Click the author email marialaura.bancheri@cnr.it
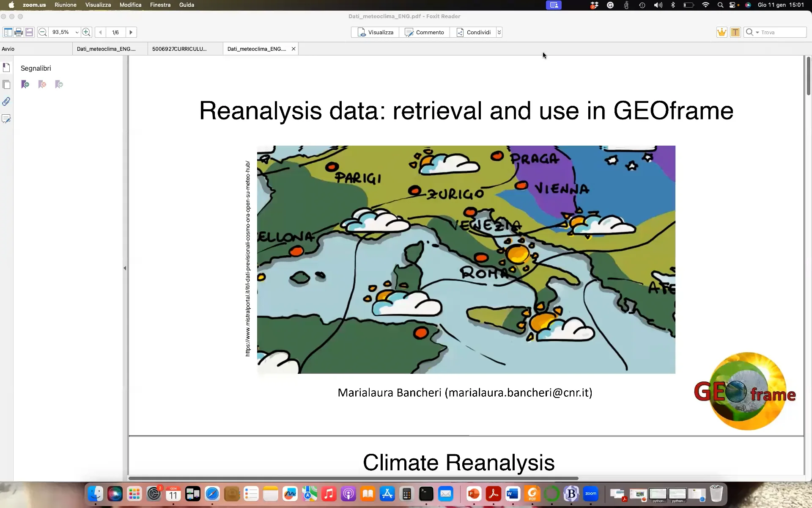The width and height of the screenshot is (812, 508). tap(519, 393)
